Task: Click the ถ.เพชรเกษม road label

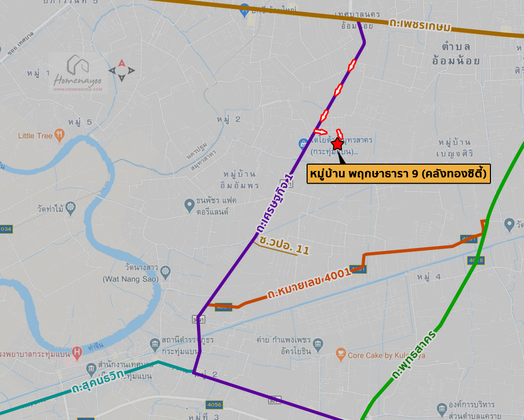Action: (420, 25)
